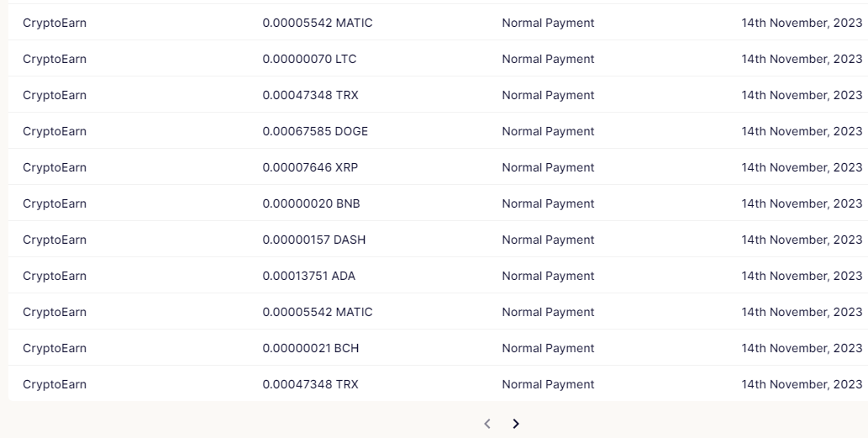The image size is (868, 438).
Task: Click the 0.00067585 DOGE amount
Action: click(x=315, y=131)
